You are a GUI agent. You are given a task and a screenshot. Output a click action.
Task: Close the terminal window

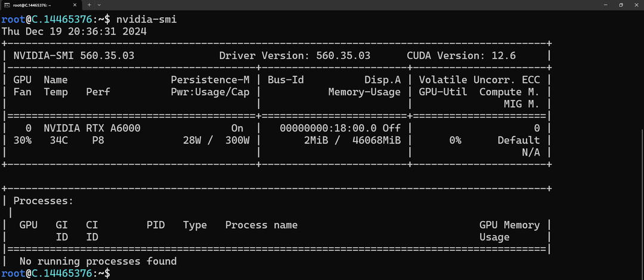click(x=636, y=5)
